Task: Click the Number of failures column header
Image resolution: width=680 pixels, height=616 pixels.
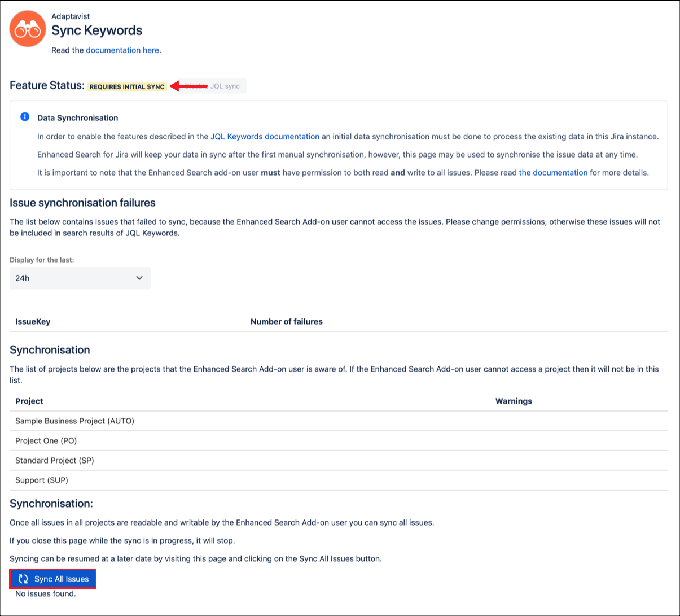Action: click(x=287, y=322)
